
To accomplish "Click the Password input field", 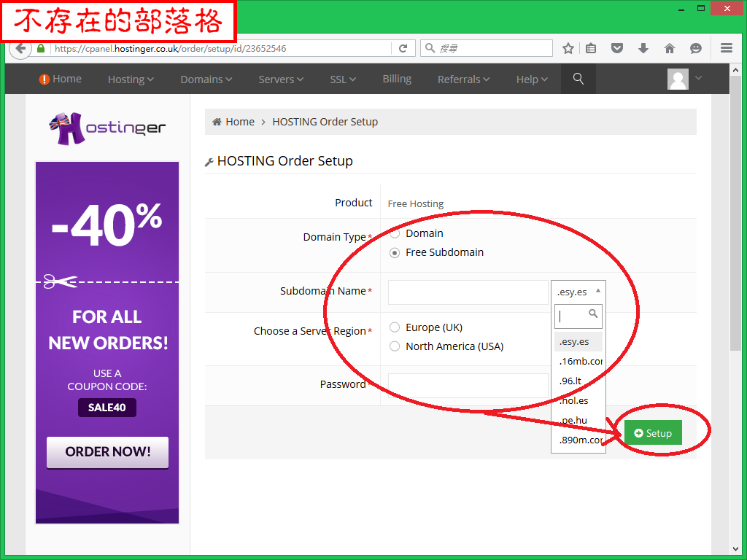I will [x=468, y=385].
